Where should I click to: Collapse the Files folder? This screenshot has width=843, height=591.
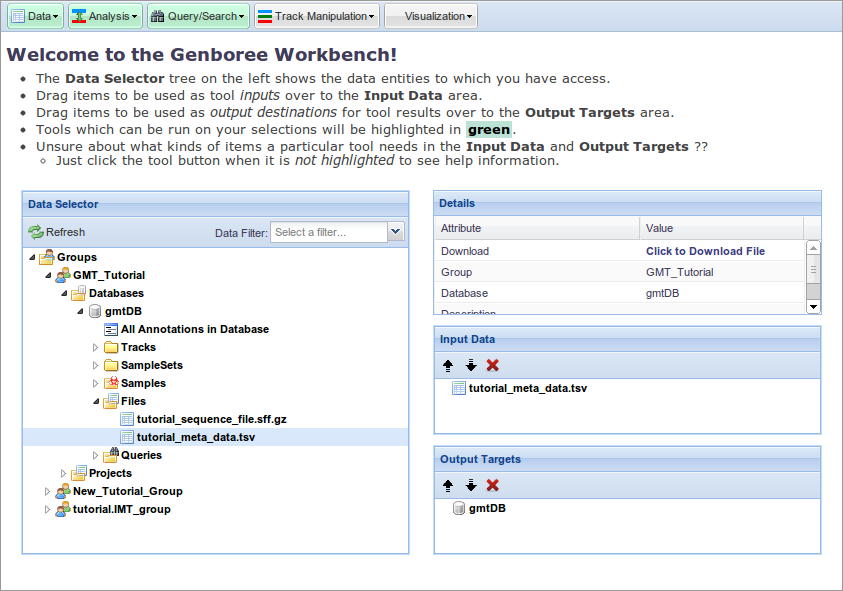tap(96, 402)
